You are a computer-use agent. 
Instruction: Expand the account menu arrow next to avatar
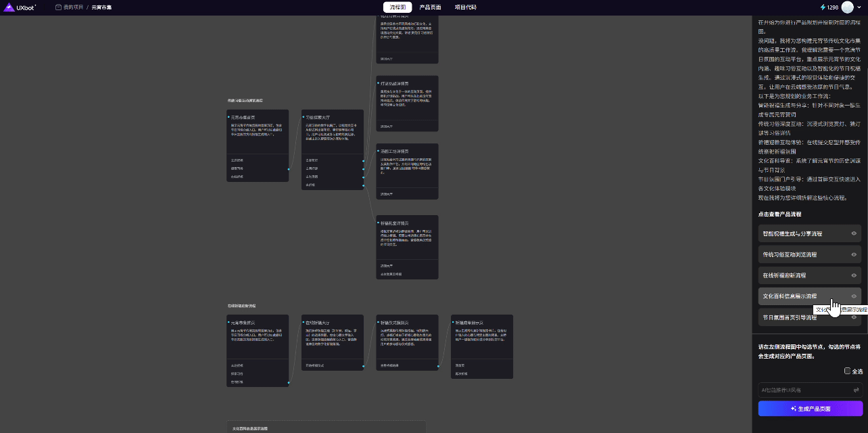click(859, 7)
